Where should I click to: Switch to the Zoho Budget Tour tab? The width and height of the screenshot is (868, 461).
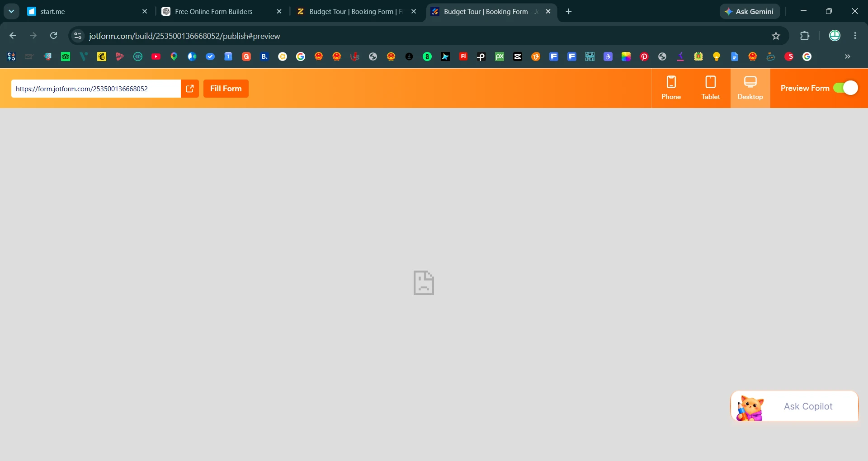click(x=356, y=11)
